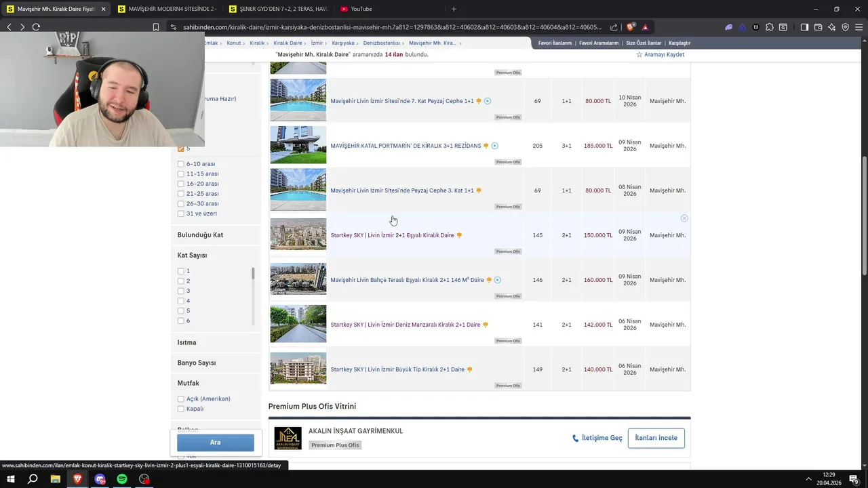Click the İlanları İncele button

(656, 438)
